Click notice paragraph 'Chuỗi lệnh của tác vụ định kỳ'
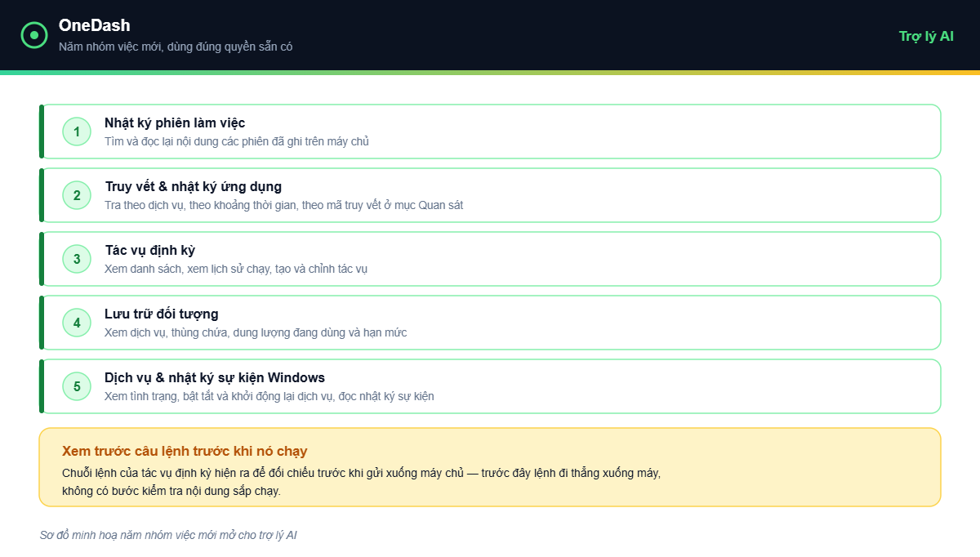This screenshot has width=980, height=557. [x=361, y=482]
